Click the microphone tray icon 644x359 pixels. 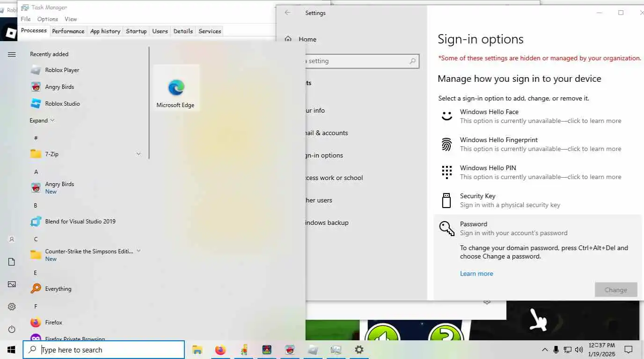[556, 350]
